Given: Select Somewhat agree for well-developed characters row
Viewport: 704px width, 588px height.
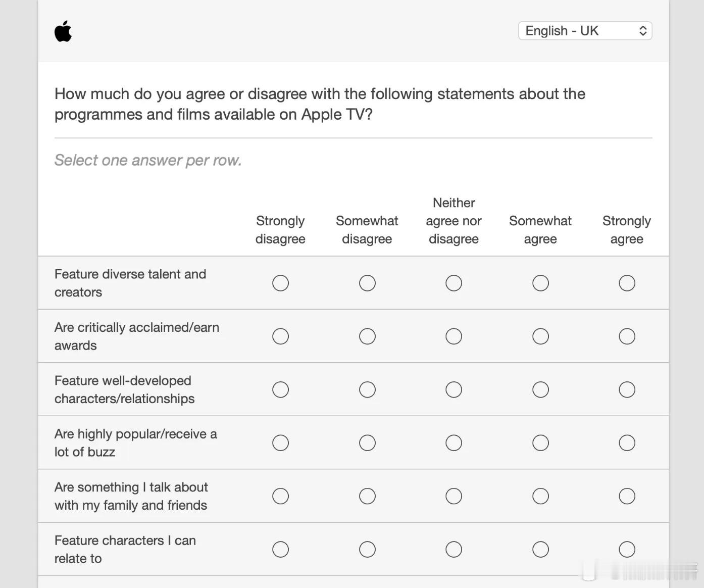Looking at the screenshot, I should point(540,389).
